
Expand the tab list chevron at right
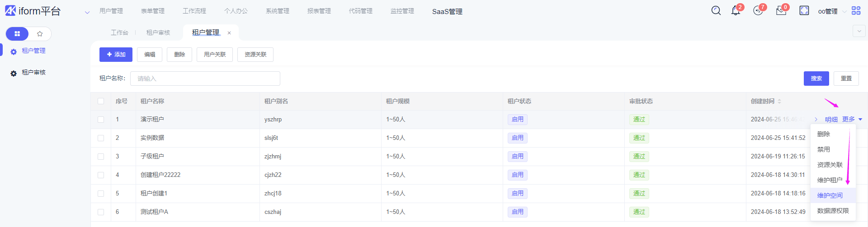click(859, 31)
